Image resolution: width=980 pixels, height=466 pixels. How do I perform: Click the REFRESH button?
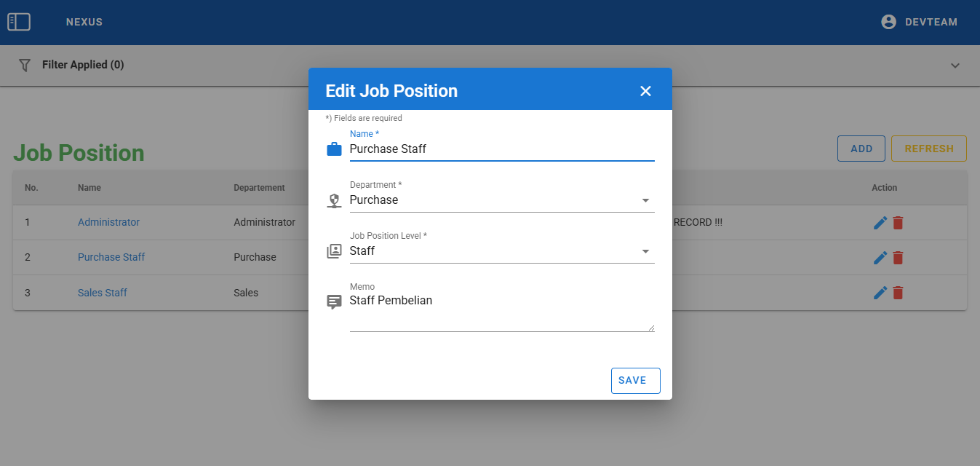pos(928,149)
